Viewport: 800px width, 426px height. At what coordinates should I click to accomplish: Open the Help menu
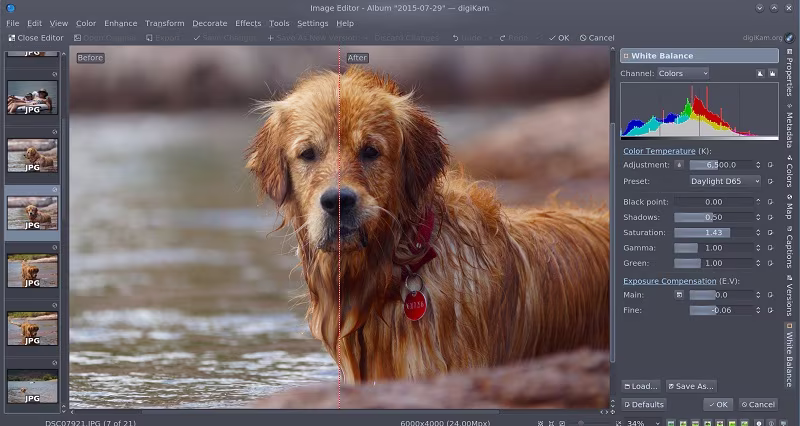345,23
